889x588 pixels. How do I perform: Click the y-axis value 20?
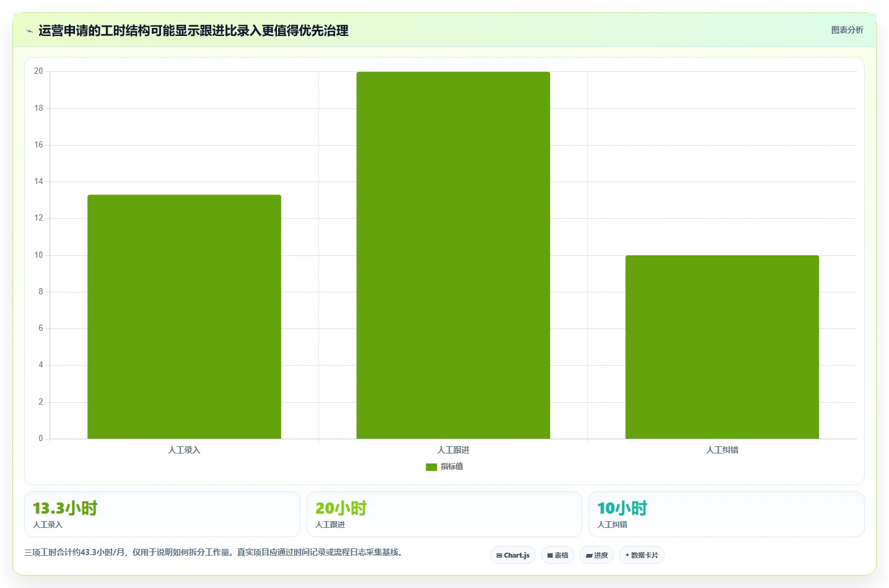(38, 71)
